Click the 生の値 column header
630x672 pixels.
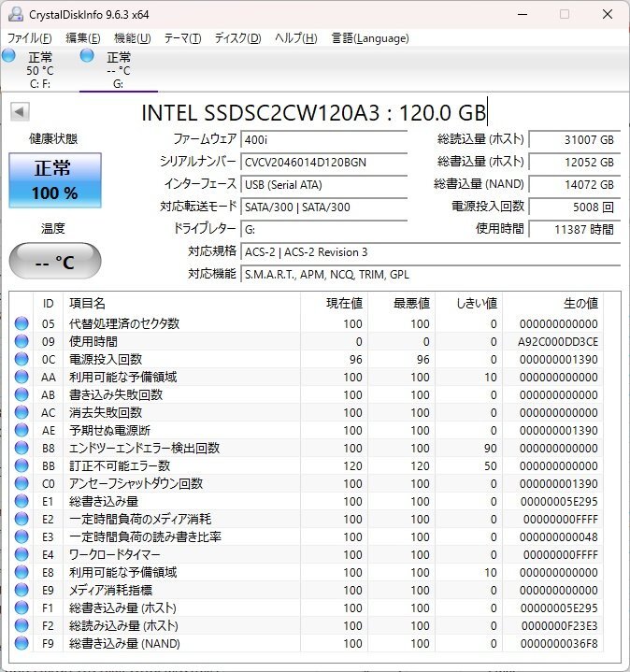tap(552, 304)
